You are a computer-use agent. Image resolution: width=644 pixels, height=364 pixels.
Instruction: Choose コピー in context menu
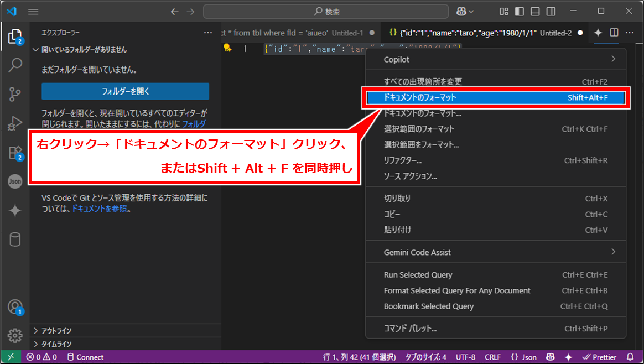point(496,214)
